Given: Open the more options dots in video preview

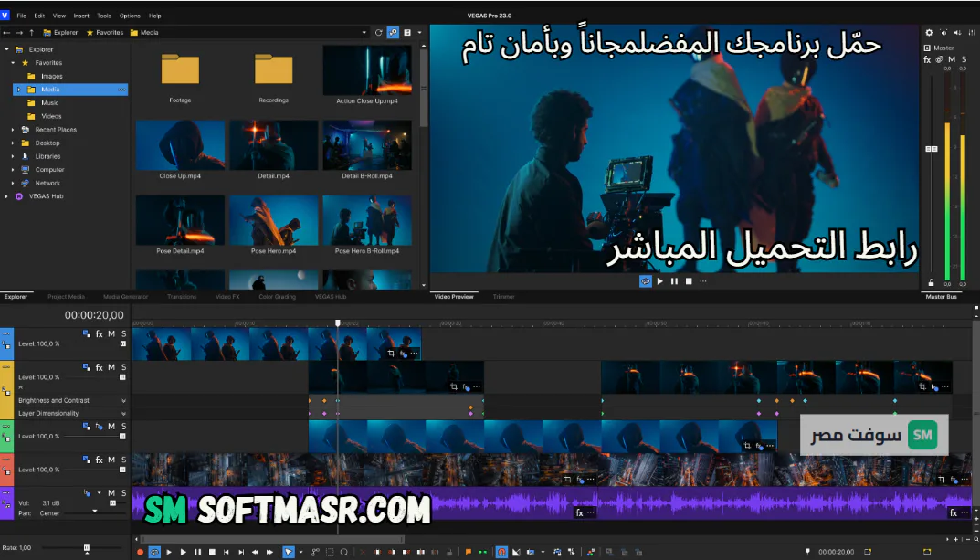Looking at the screenshot, I should tap(703, 281).
